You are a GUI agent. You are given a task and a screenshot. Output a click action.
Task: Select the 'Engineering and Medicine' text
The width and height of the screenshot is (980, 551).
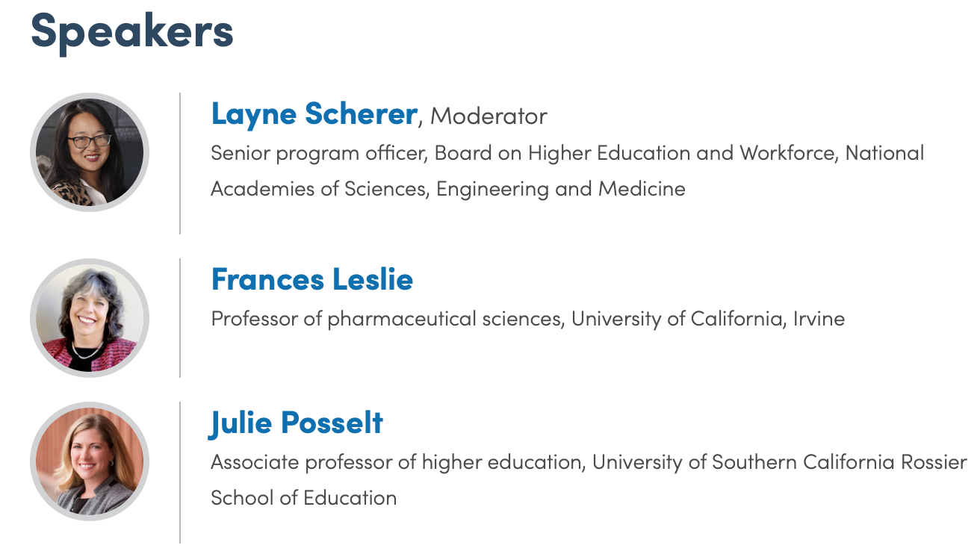(561, 188)
